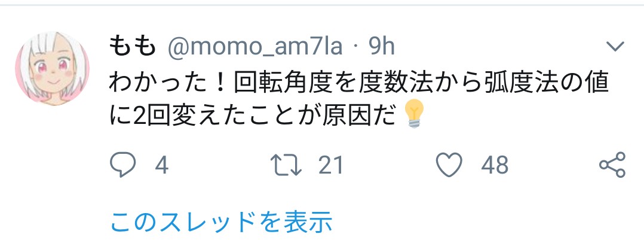The height and width of the screenshot is (252, 644).
Task: Click the retweet count 21
Action: point(331,165)
